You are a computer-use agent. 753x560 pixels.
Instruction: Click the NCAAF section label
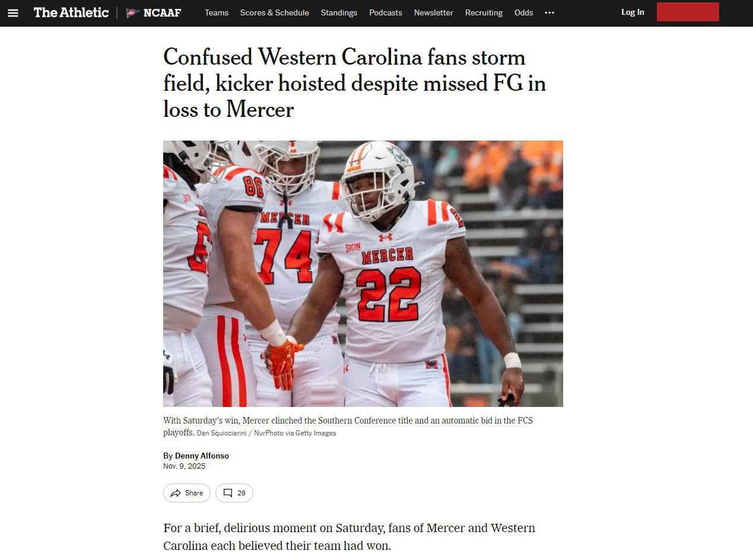(x=162, y=12)
